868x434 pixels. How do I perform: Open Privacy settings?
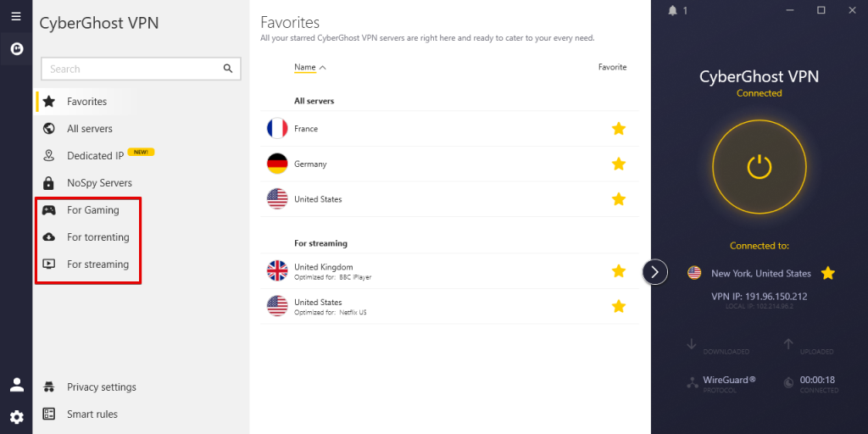[101, 387]
